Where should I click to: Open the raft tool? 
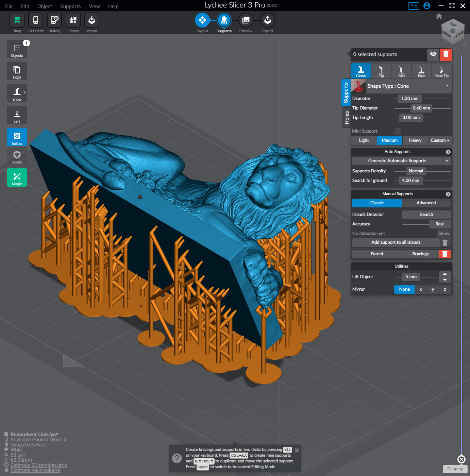17,115
